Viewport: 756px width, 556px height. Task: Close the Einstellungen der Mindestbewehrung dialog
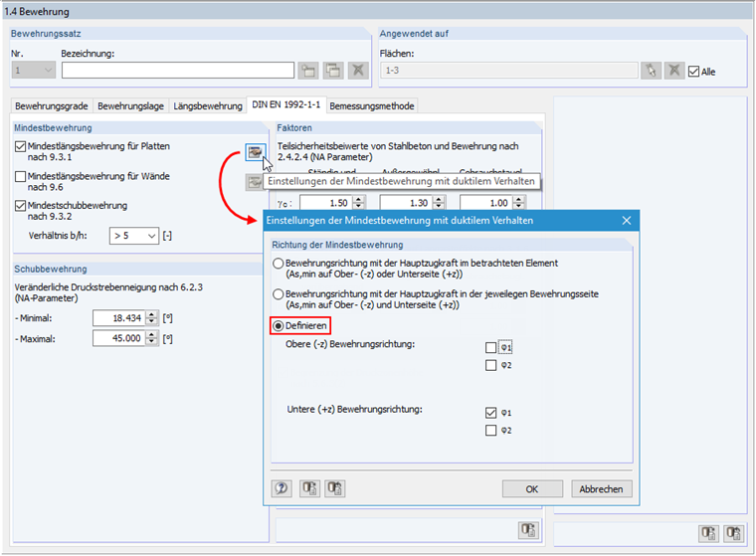tap(627, 221)
